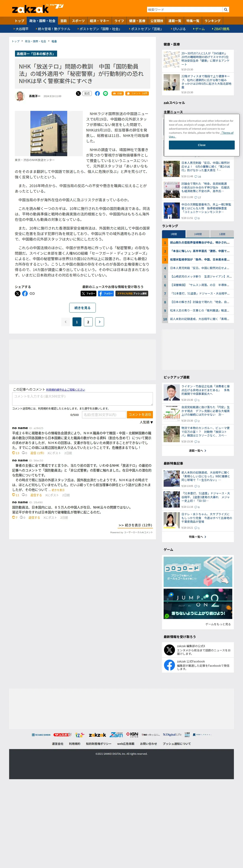This screenshot has width=243, height=868.
Task: Open the 人気順 sort dropdown
Action: [x=146, y=422]
